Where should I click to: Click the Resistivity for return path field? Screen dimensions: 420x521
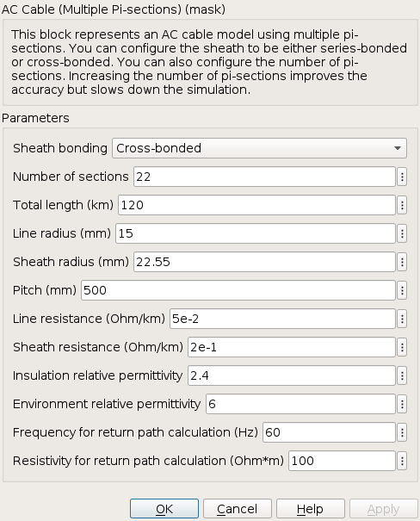pyautogui.click(x=342, y=461)
